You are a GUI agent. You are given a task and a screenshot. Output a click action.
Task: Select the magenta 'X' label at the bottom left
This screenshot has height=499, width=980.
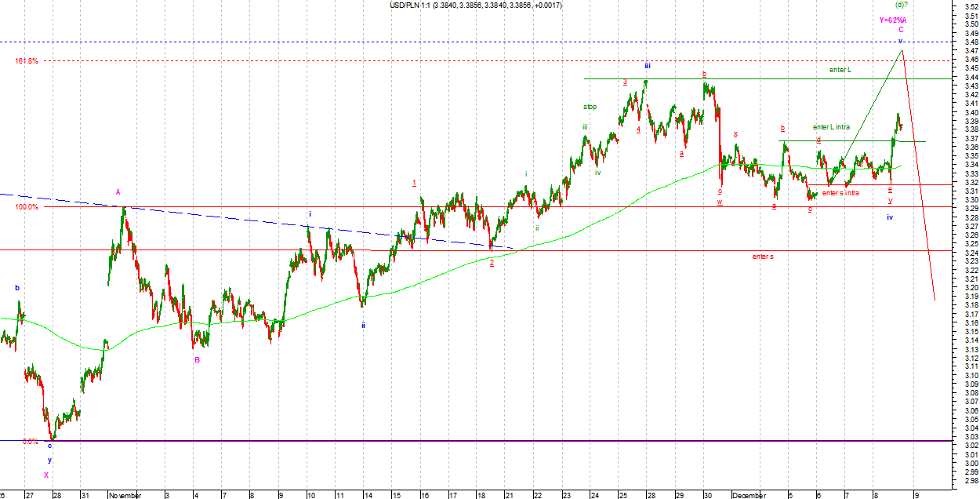click(46, 475)
